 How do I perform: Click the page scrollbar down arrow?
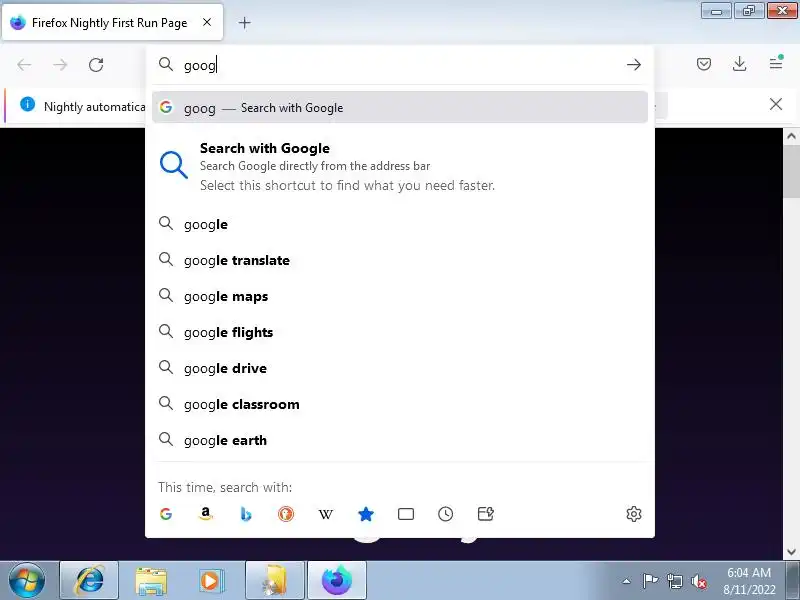791,552
